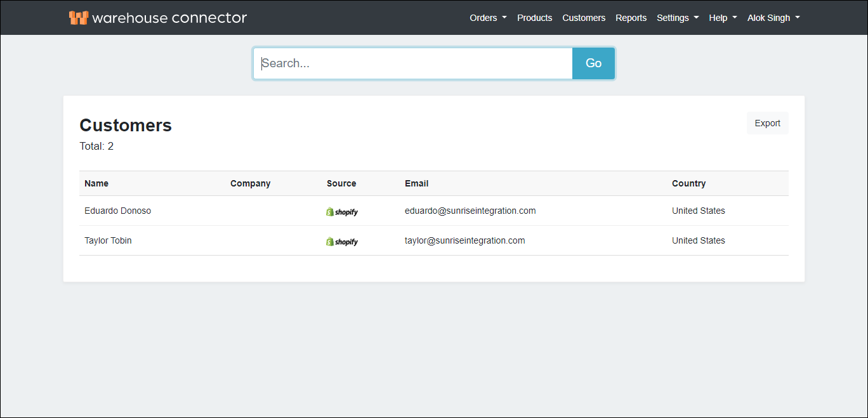Expand the Alok Singh user menu

coord(773,18)
